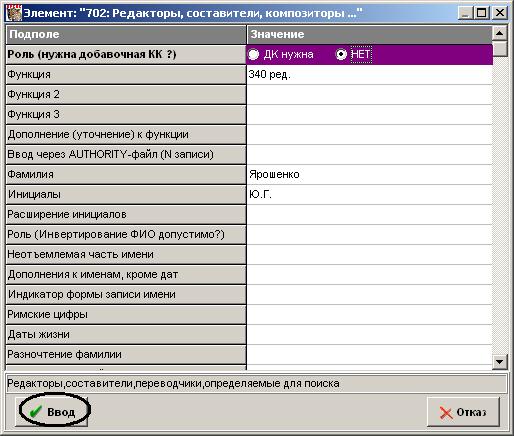Image resolution: width=514 pixels, height=436 pixels.
Task: Click the Ввод confirm button
Action: click(52, 412)
